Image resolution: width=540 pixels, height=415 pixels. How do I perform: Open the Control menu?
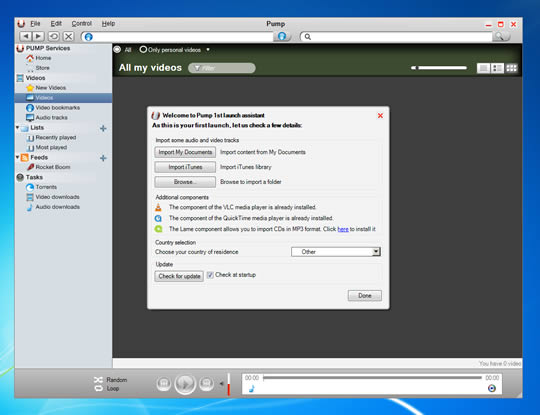click(x=82, y=23)
